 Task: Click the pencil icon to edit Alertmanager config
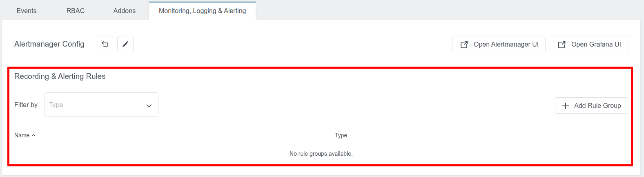click(x=125, y=44)
